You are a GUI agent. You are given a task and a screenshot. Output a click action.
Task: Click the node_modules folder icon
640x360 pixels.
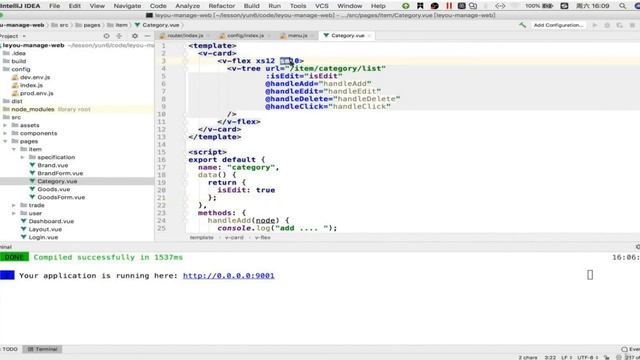[6, 109]
